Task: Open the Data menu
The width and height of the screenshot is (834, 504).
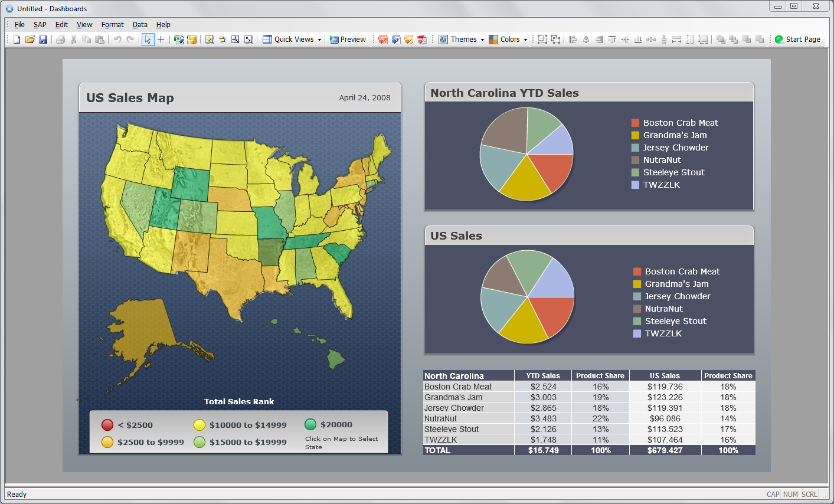Action: pyautogui.click(x=140, y=25)
